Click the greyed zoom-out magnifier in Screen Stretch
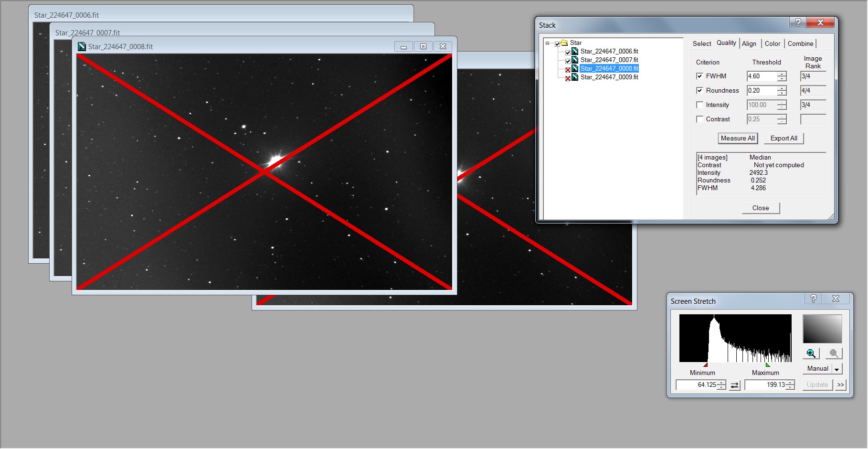 834,353
